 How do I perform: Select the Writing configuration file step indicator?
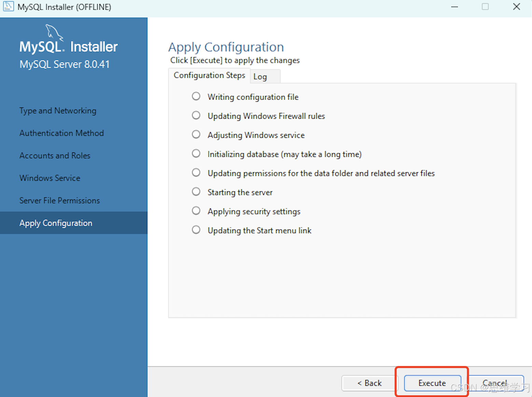(x=196, y=97)
